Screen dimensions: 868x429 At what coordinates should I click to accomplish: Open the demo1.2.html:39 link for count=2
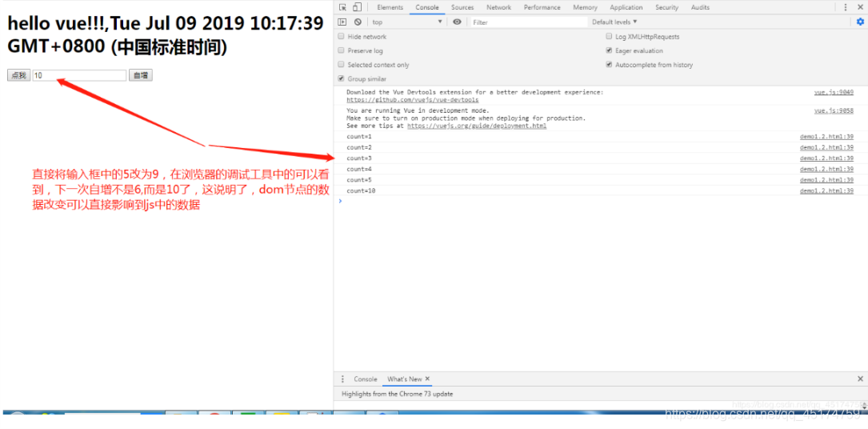[x=826, y=148]
